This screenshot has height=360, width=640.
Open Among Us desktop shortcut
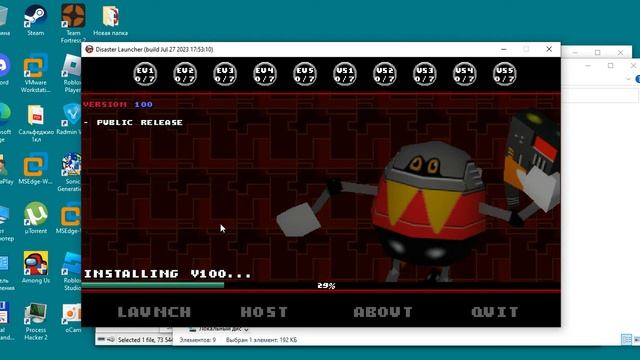point(36,268)
